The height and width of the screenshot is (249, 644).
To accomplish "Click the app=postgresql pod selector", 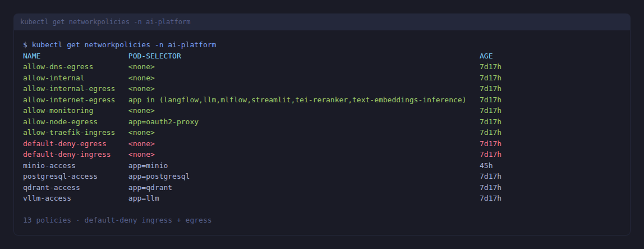I will 159,176.
